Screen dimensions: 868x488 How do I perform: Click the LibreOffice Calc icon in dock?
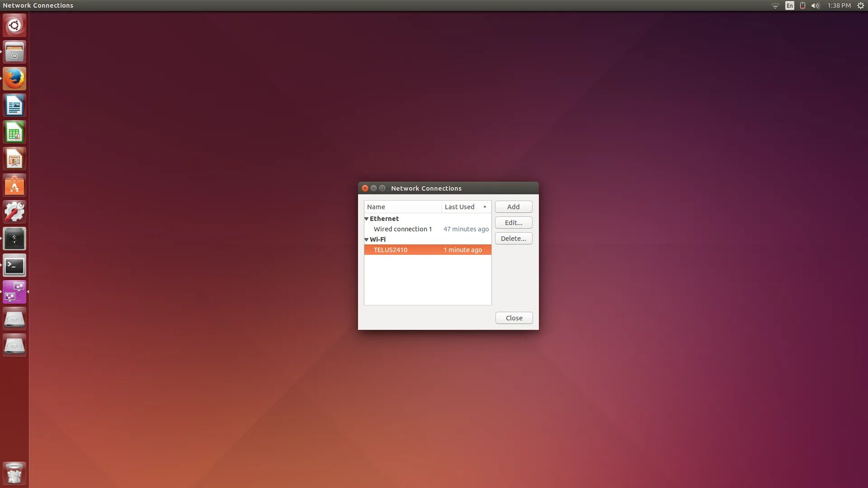[14, 132]
